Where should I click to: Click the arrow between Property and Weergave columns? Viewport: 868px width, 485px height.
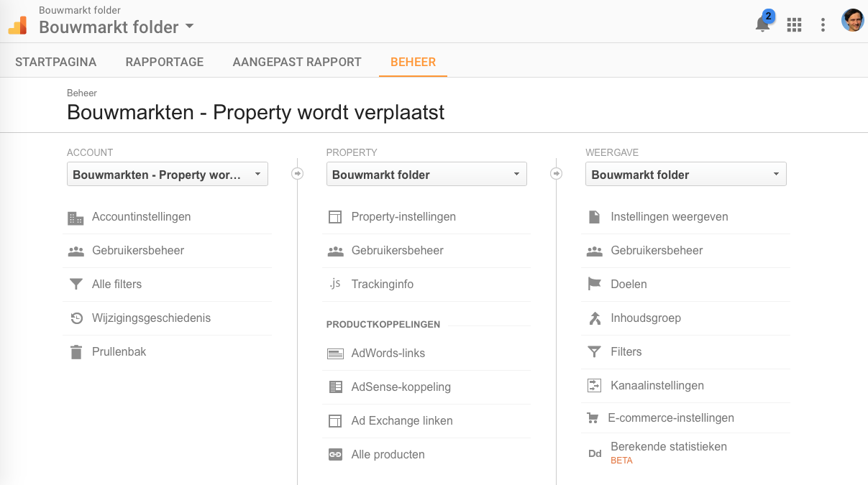pos(556,173)
